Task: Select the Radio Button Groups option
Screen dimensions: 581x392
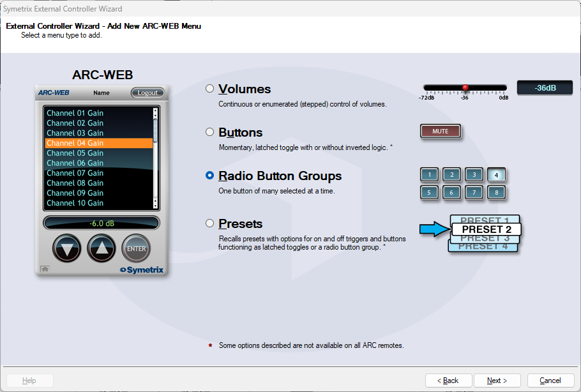Action: [x=209, y=176]
